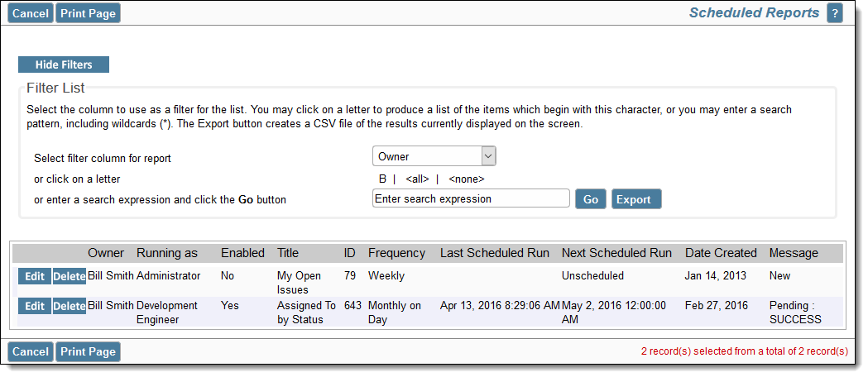Screen dimensions: 868x377
Task: Open the help question mark icon
Action: click(x=834, y=13)
